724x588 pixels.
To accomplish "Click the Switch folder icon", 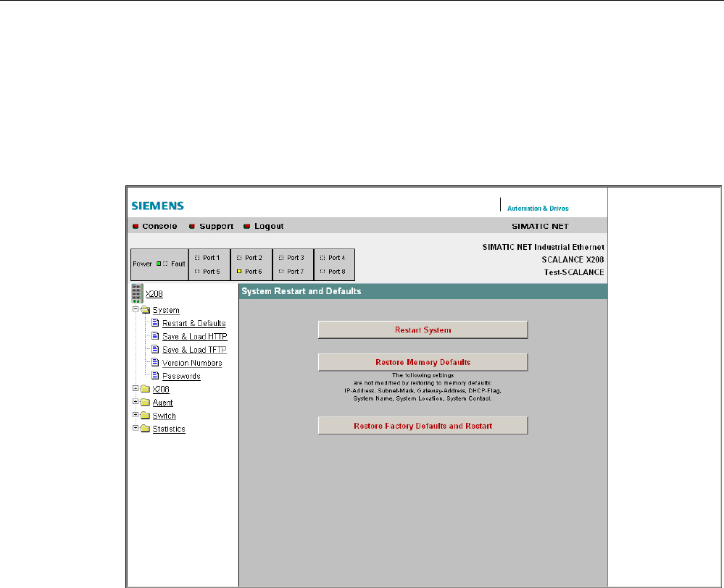I will pos(146,416).
